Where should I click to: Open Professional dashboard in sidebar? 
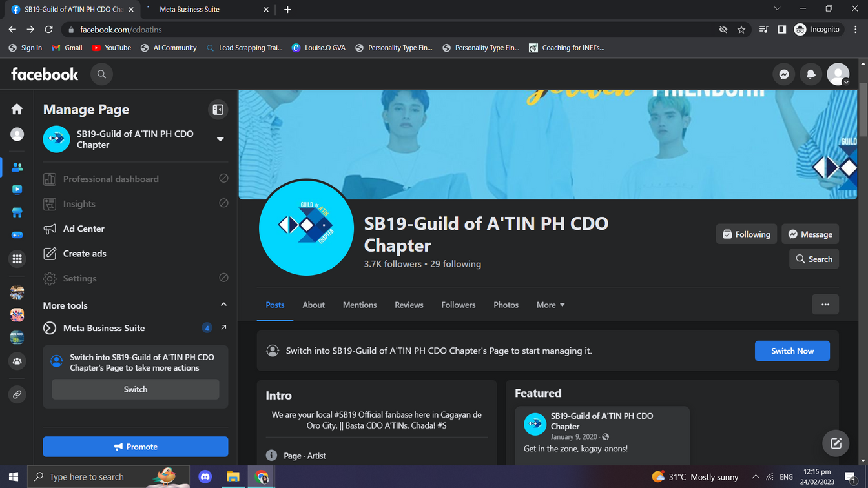(x=136, y=179)
